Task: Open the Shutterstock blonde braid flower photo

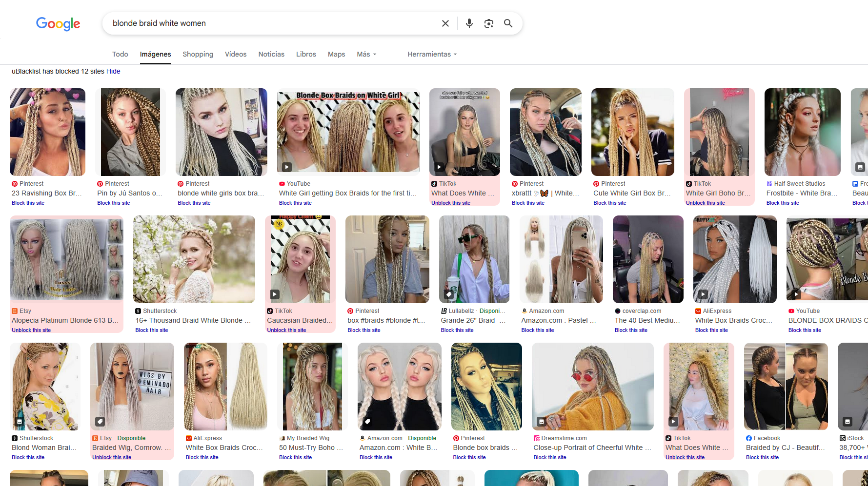Action: [194, 259]
